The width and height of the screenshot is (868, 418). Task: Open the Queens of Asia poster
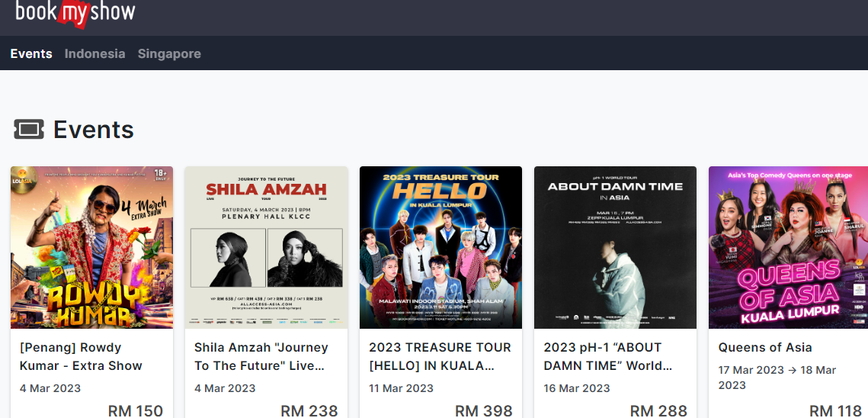[x=788, y=247]
